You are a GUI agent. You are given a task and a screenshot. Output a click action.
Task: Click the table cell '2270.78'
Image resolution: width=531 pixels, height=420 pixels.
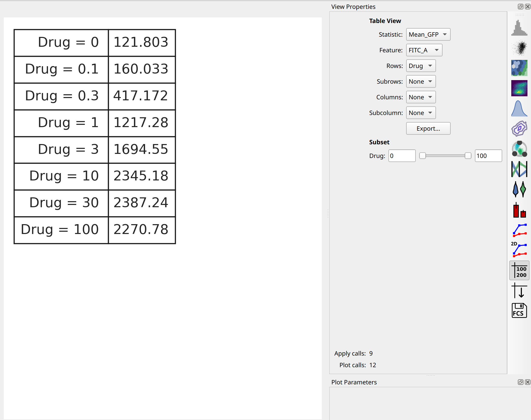(142, 230)
